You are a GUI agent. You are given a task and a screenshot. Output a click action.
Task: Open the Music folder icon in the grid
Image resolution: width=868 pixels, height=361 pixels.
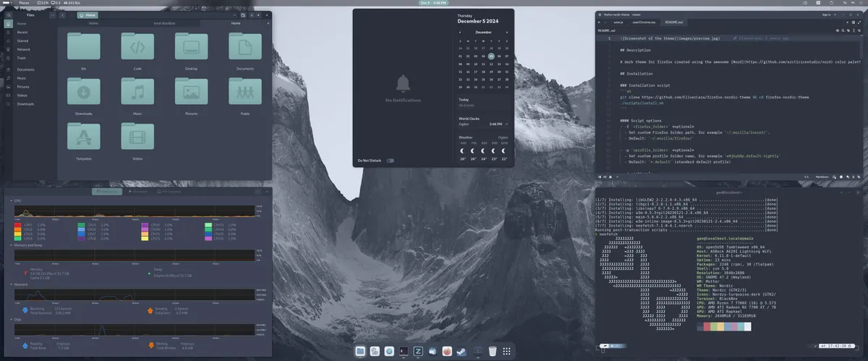pyautogui.click(x=137, y=92)
